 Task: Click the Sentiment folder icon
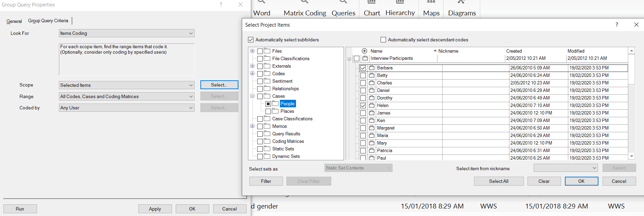267,81
